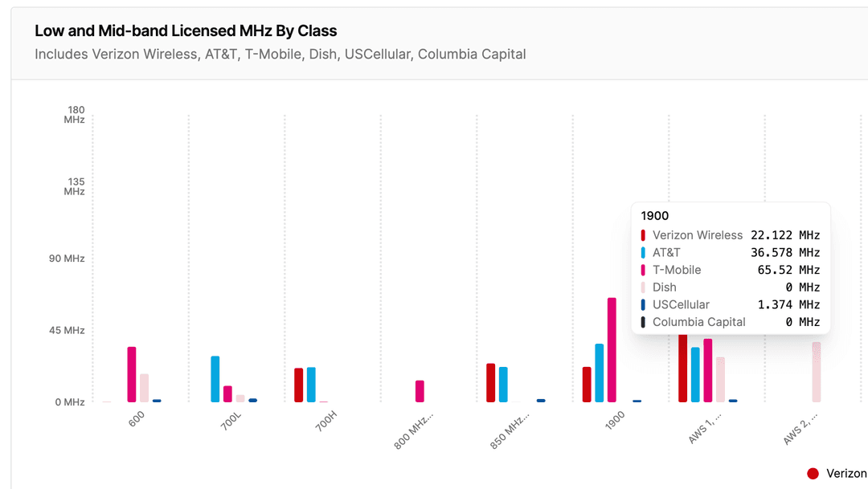
Task: Select the T-Mobile bar in 700L band
Action: [x=227, y=393]
